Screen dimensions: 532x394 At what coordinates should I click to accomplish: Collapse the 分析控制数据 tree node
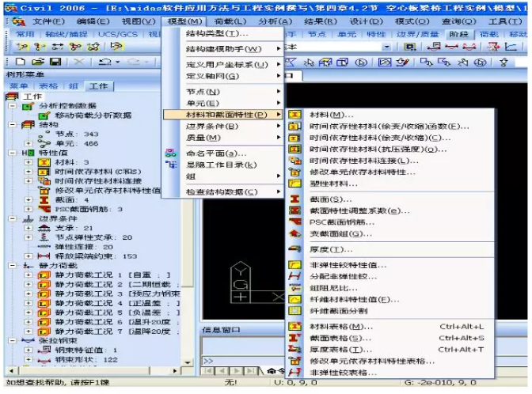[13, 106]
